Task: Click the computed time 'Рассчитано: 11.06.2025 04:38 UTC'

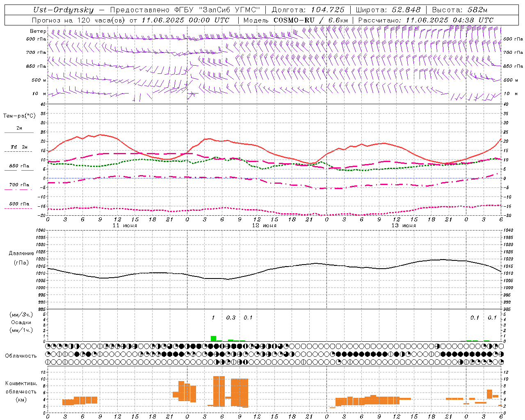Action: pos(426,20)
